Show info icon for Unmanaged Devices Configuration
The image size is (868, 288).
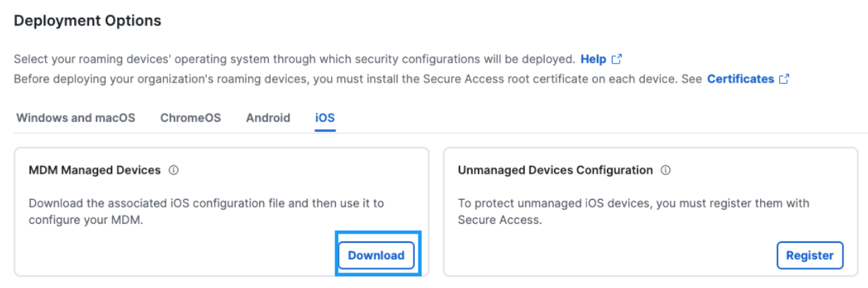(665, 170)
